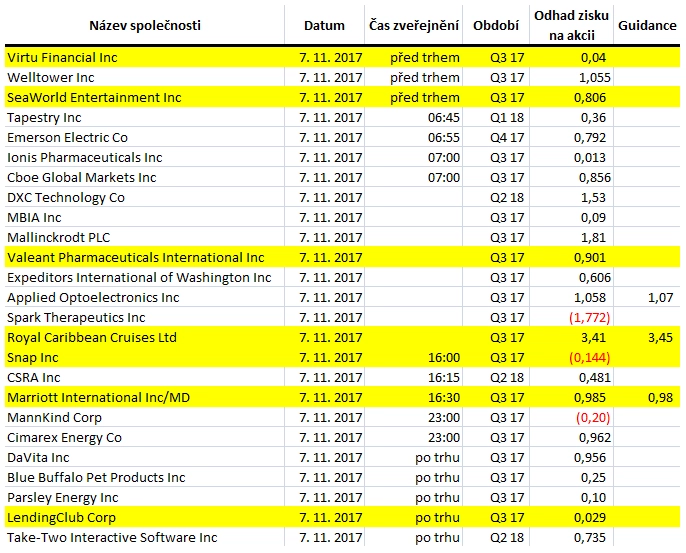Select LendingClub's estimate value 0,029
Viewport: 686px width, 553px height.
click(590, 518)
